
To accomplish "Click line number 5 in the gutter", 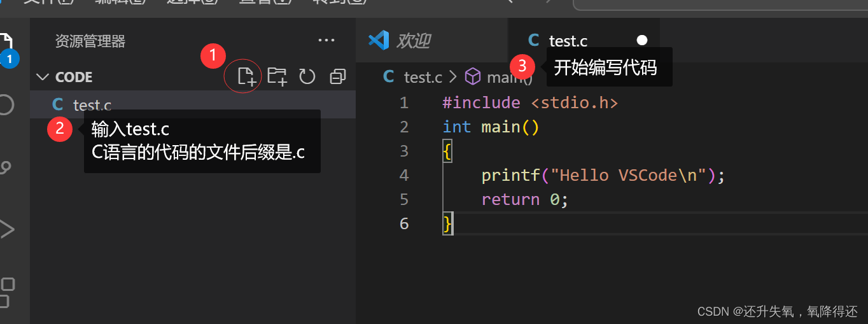I will (x=404, y=199).
